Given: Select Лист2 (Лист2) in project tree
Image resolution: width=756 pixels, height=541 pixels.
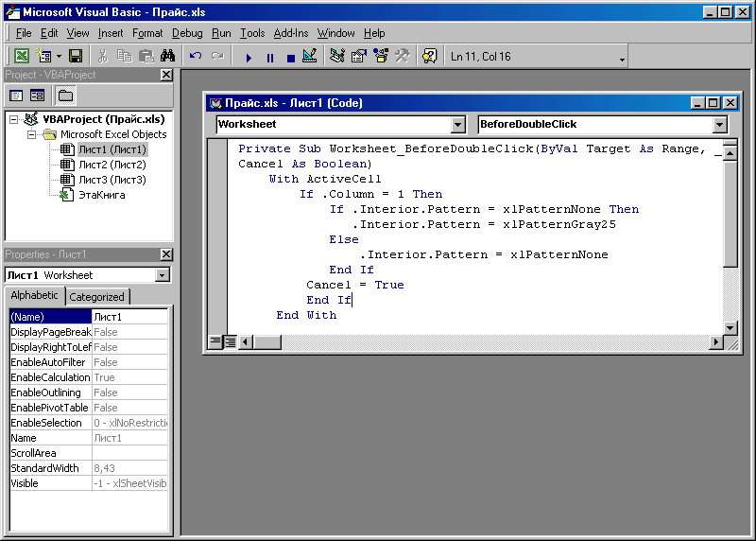Looking at the screenshot, I should (112, 165).
